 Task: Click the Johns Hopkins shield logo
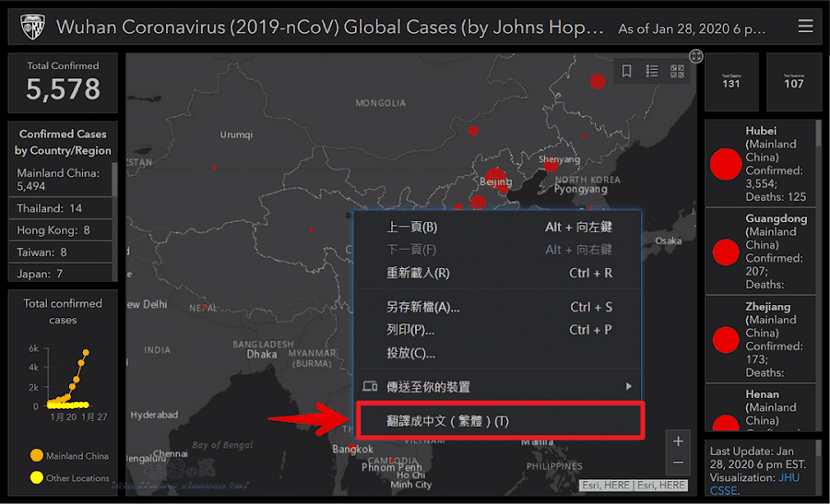[x=32, y=27]
